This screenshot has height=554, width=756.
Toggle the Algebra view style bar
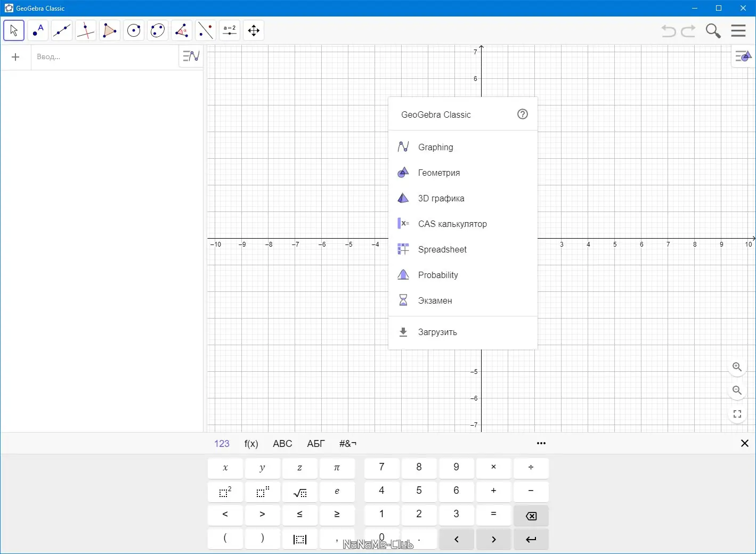tap(191, 56)
